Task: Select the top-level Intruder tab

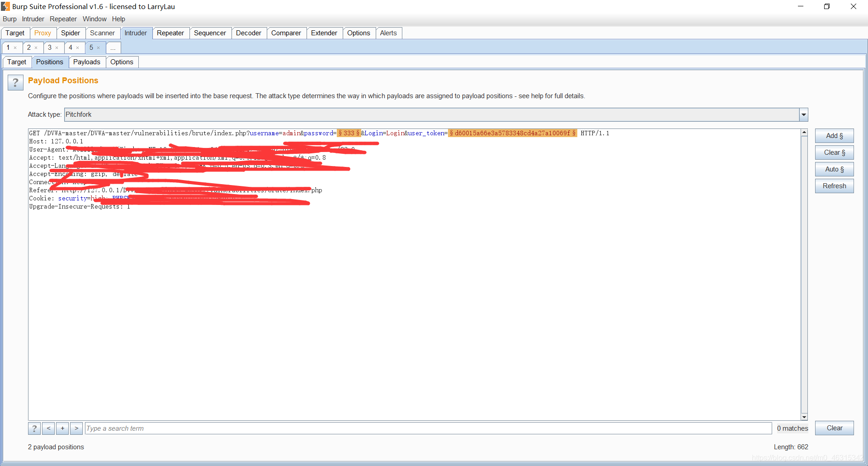Action: click(x=136, y=33)
